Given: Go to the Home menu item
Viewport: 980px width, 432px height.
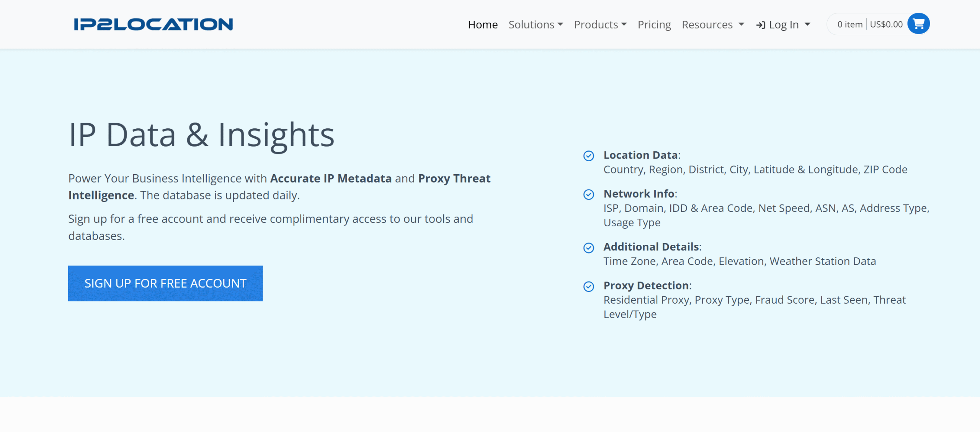Looking at the screenshot, I should coord(483,25).
